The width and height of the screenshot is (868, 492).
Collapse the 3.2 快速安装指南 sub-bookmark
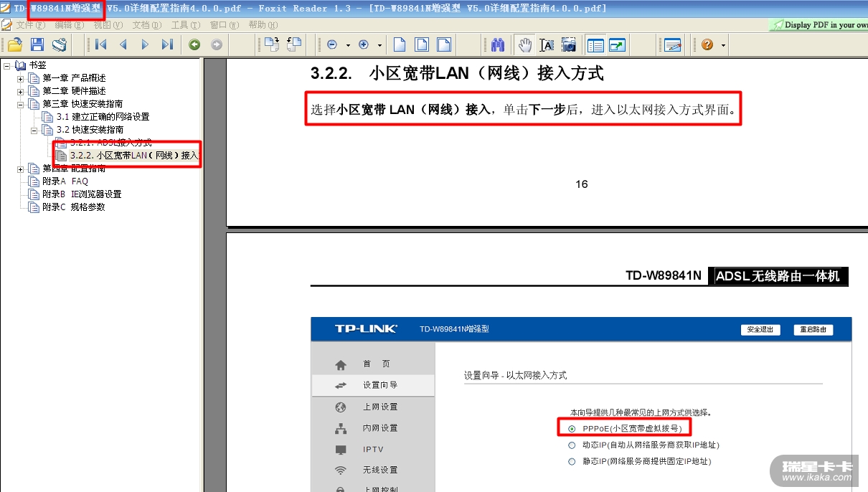click(x=34, y=130)
